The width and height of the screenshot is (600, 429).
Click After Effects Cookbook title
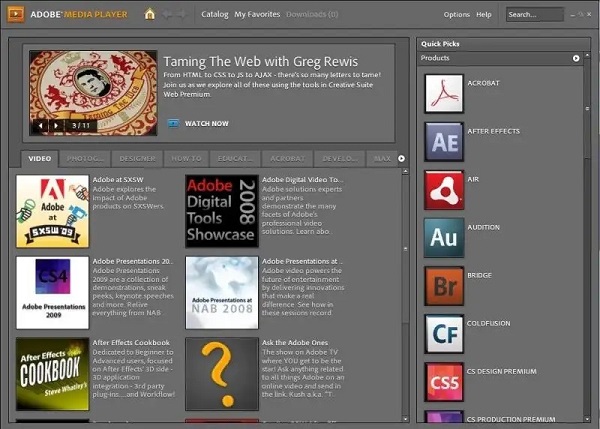click(131, 343)
